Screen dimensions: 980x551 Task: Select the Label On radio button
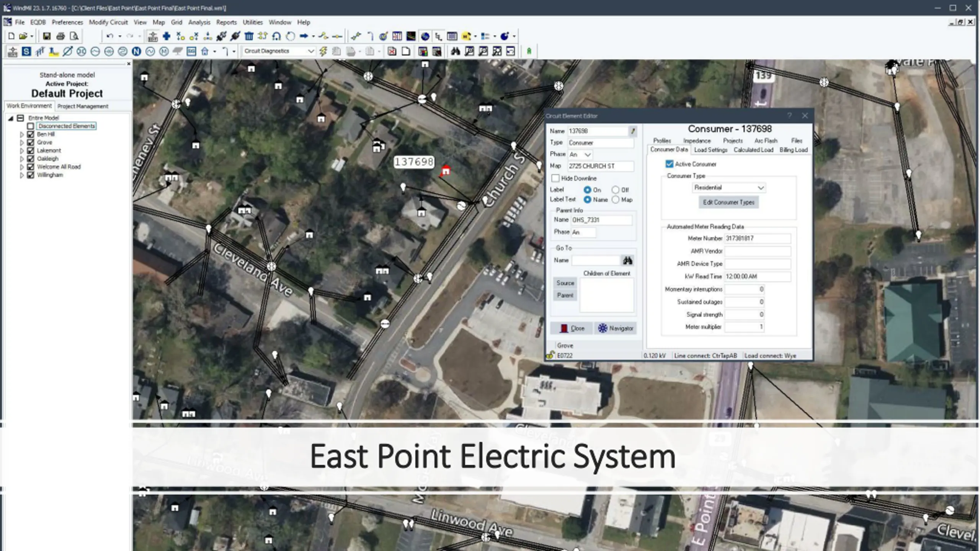[587, 190]
